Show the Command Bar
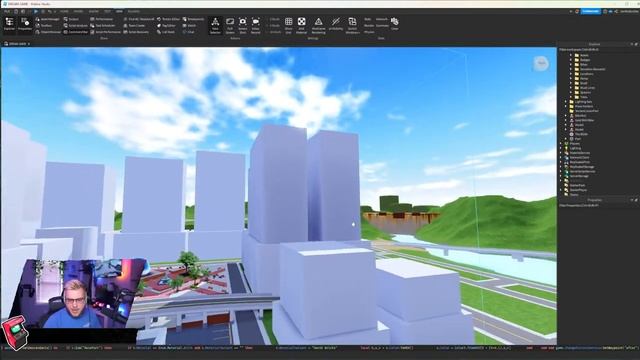 click(x=76, y=31)
